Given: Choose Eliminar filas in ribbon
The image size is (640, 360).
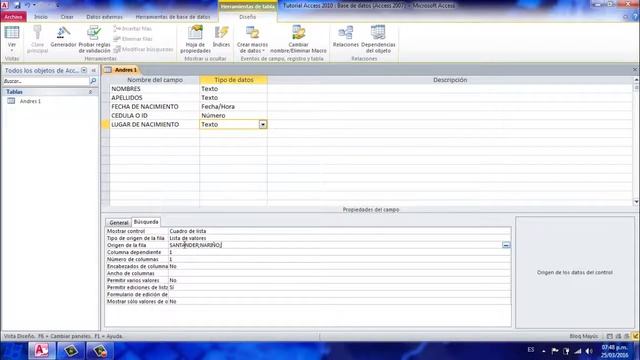Looking at the screenshot, I should pyautogui.click(x=133, y=39).
